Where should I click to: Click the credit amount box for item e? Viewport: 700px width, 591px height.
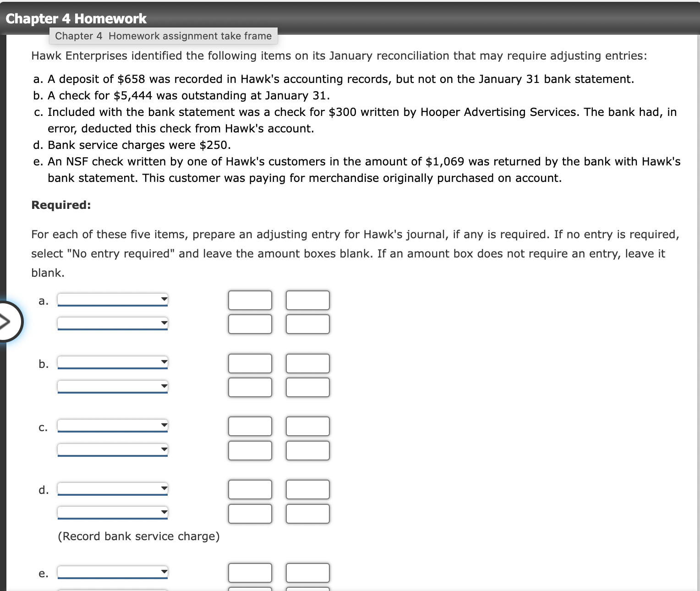pos(307,573)
